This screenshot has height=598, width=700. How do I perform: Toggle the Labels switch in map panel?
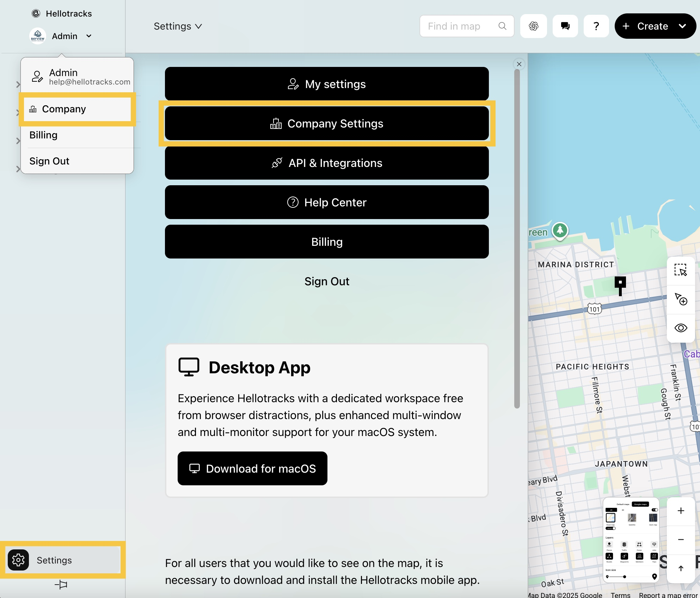tap(611, 528)
